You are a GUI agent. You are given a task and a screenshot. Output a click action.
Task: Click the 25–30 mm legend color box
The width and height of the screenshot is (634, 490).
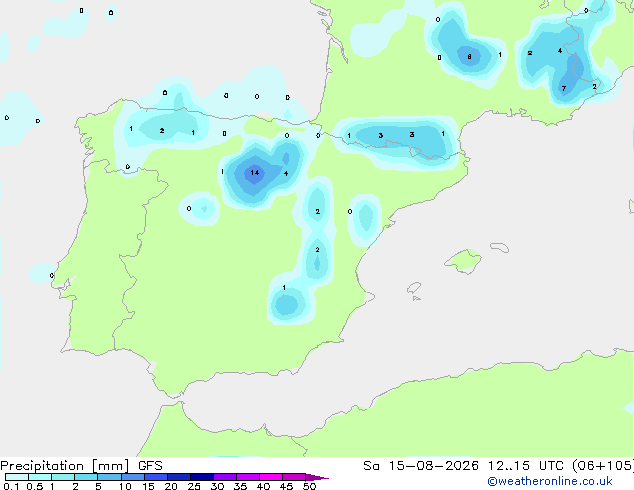202,477
